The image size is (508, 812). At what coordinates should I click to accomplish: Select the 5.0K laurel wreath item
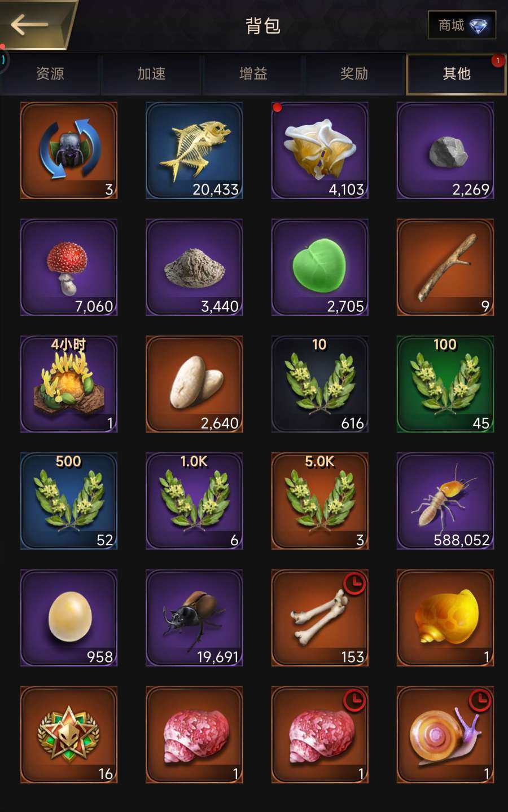coord(320,501)
